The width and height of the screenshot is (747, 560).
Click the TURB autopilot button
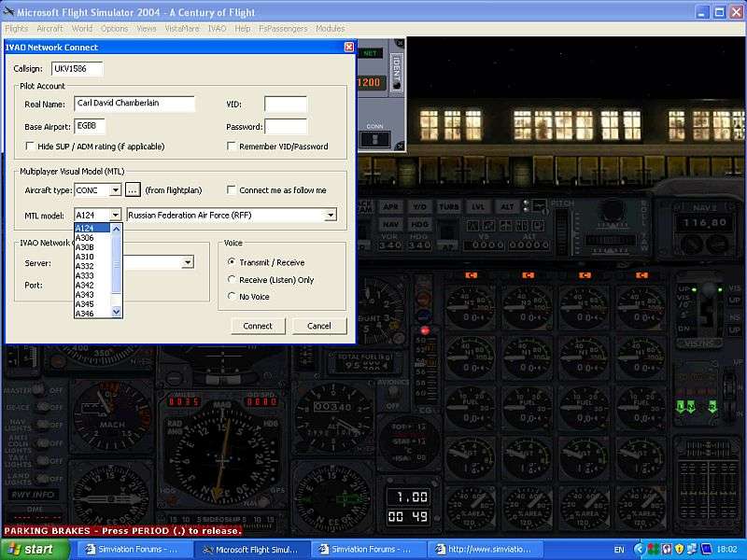(x=448, y=206)
